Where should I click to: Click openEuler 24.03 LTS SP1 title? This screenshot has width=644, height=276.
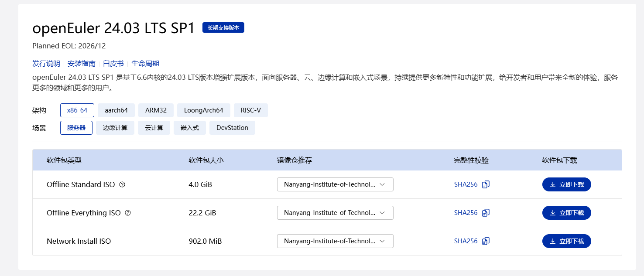[x=113, y=28]
